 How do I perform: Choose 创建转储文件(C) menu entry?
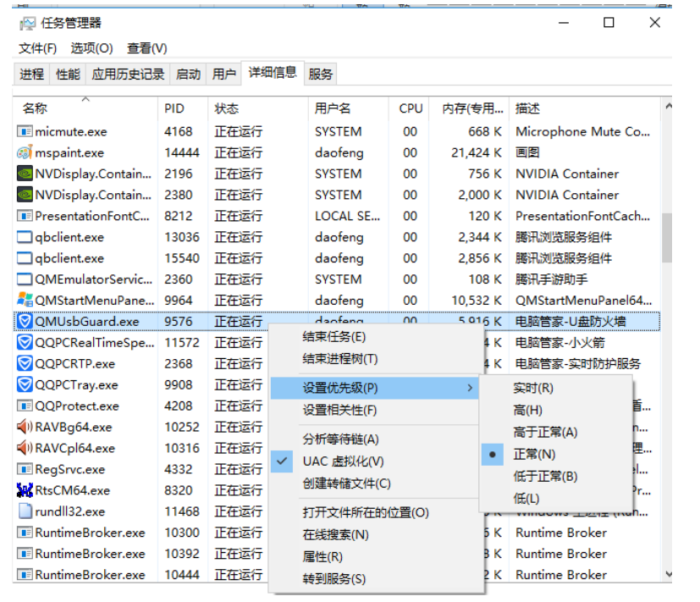point(375,483)
